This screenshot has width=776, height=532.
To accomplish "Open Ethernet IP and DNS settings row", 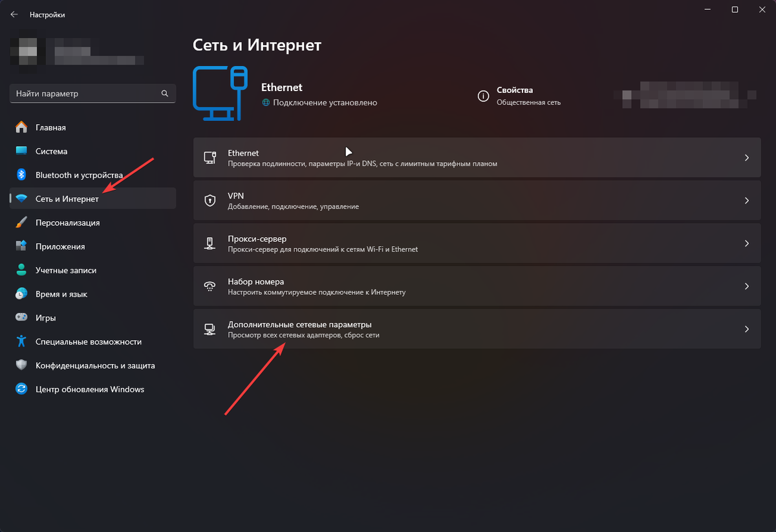I will click(477, 158).
